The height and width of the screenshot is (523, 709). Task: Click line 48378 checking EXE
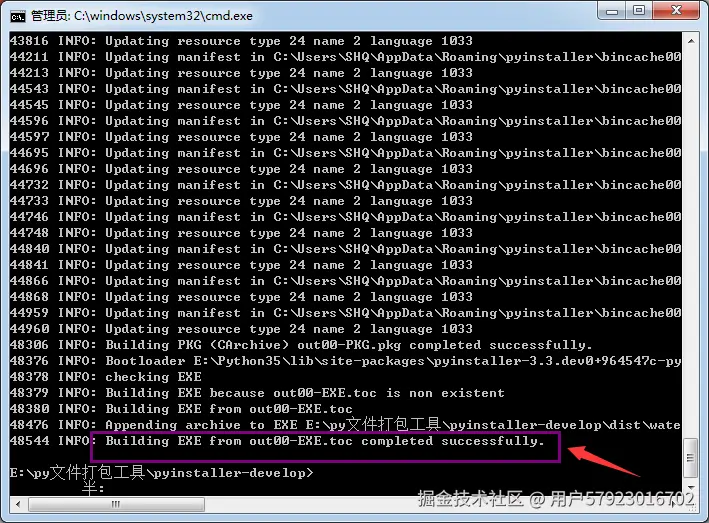pos(106,377)
